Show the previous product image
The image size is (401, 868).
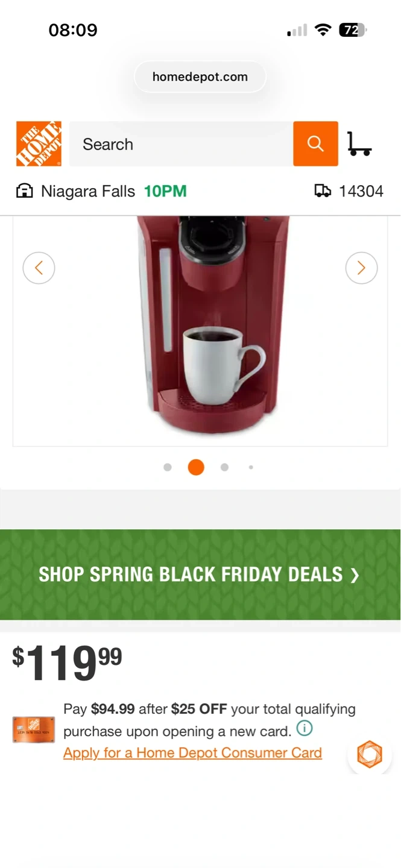pos(39,268)
